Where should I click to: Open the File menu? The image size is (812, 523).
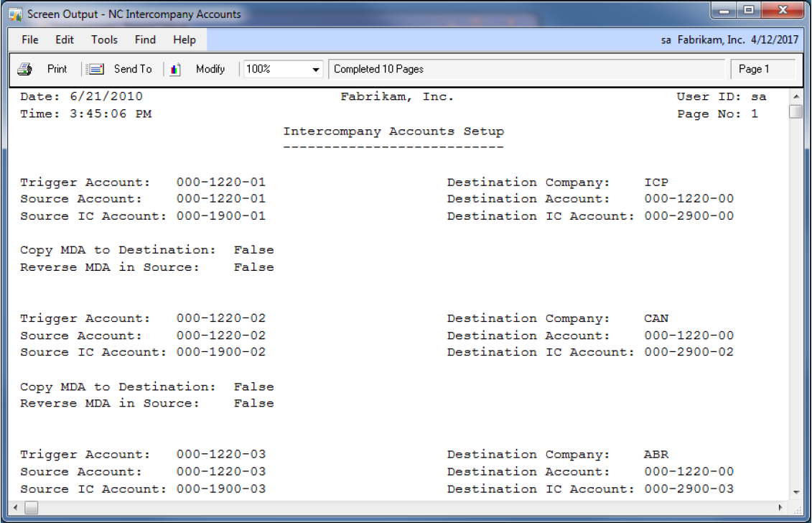(30, 40)
